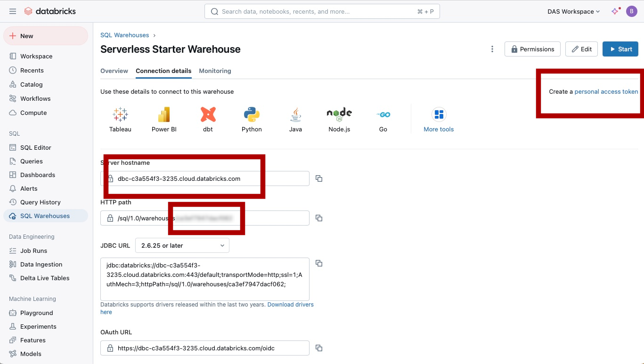
Task: Open SQL Editor in the sidebar
Action: [45, 147]
